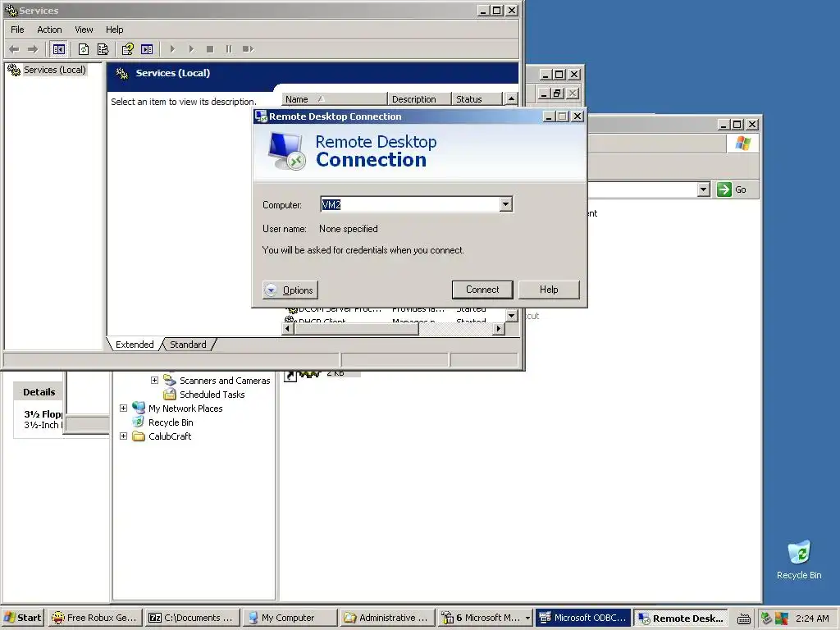Image resolution: width=840 pixels, height=630 pixels.
Task: Open the 6 Microsoft M... taskbar group
Action: [x=485, y=618]
